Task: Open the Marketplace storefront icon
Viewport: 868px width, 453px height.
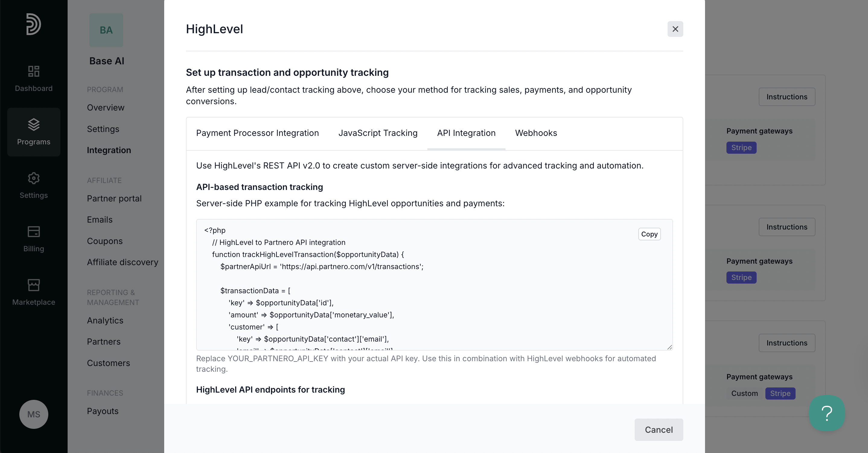Action: (34, 285)
